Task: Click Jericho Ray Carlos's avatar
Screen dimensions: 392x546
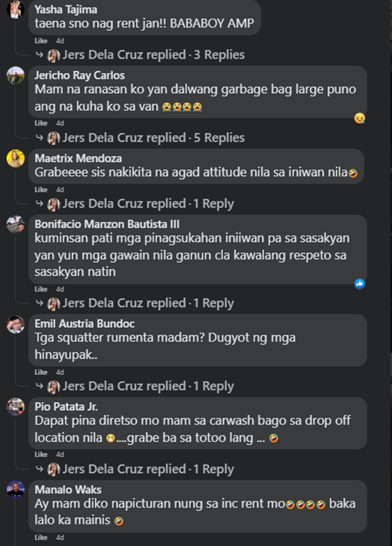Action: (15, 75)
